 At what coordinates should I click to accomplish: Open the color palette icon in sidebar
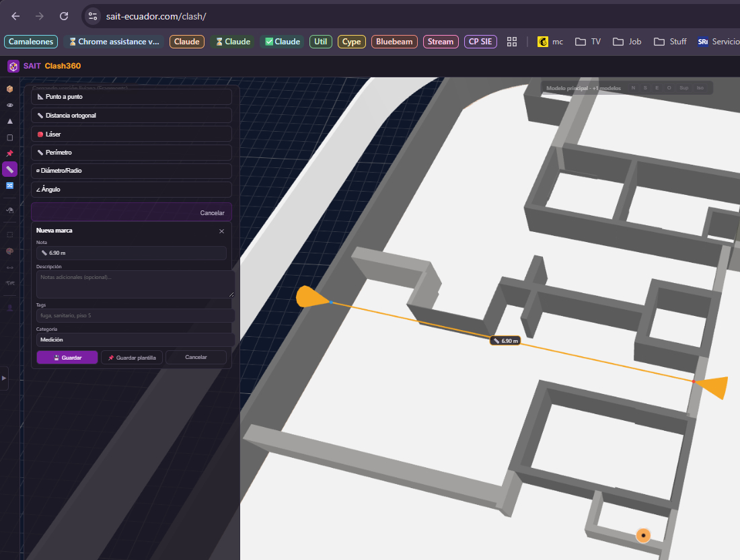(x=9, y=251)
